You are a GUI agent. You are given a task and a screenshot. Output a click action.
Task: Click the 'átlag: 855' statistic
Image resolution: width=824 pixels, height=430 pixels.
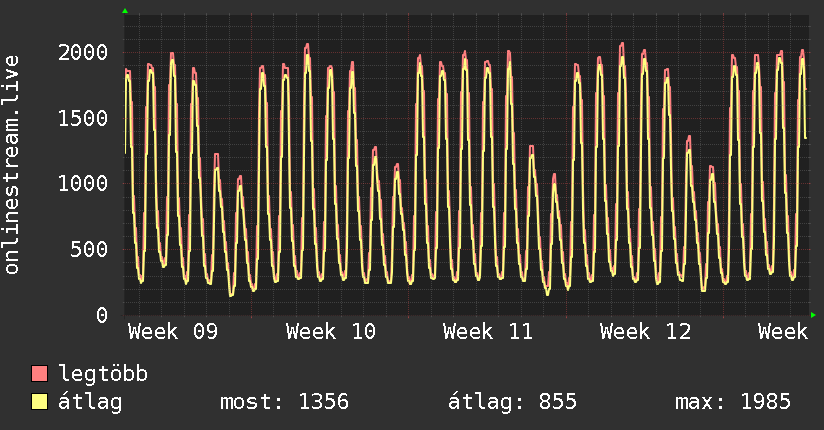tap(512, 402)
